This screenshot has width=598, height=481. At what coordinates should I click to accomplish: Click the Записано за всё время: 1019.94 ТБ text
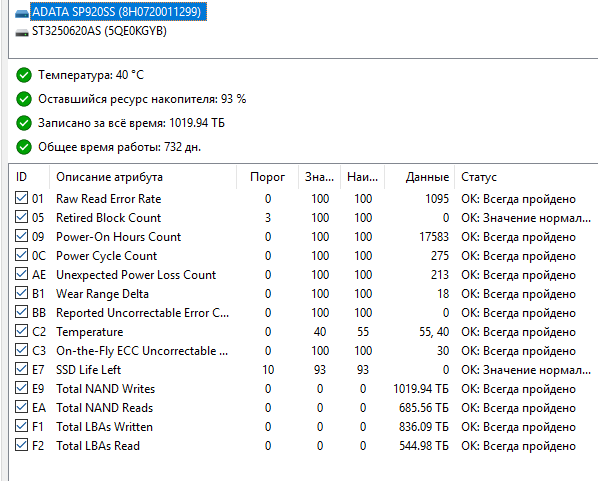tap(131, 123)
